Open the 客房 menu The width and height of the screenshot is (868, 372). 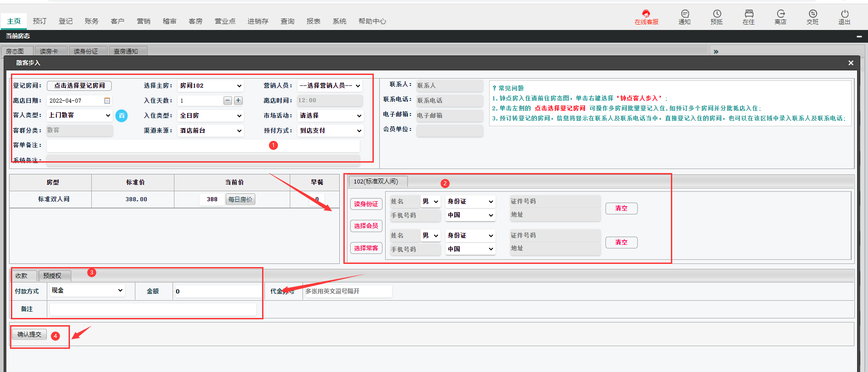[195, 21]
